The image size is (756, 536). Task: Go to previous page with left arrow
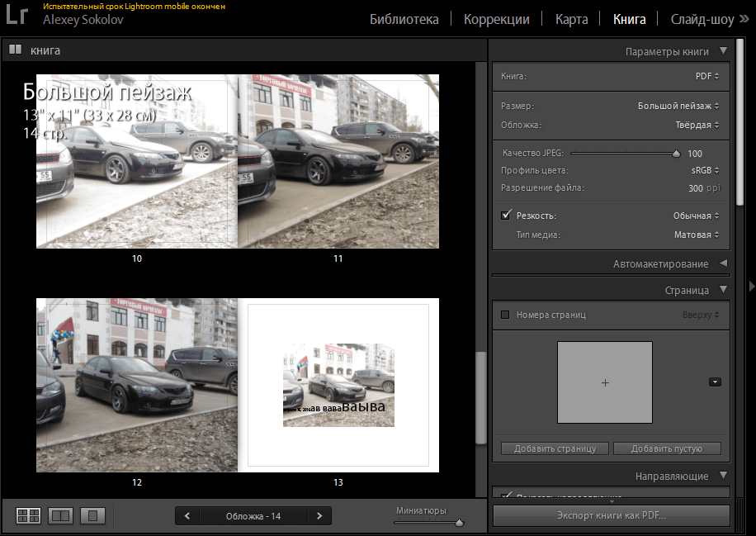(x=187, y=515)
